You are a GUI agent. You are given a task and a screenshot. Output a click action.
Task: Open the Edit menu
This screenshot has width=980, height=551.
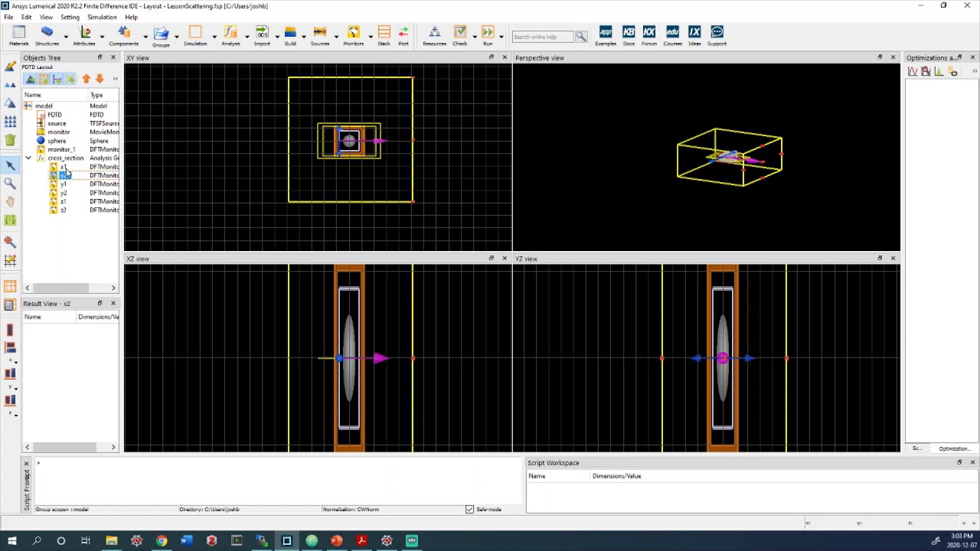27,17
